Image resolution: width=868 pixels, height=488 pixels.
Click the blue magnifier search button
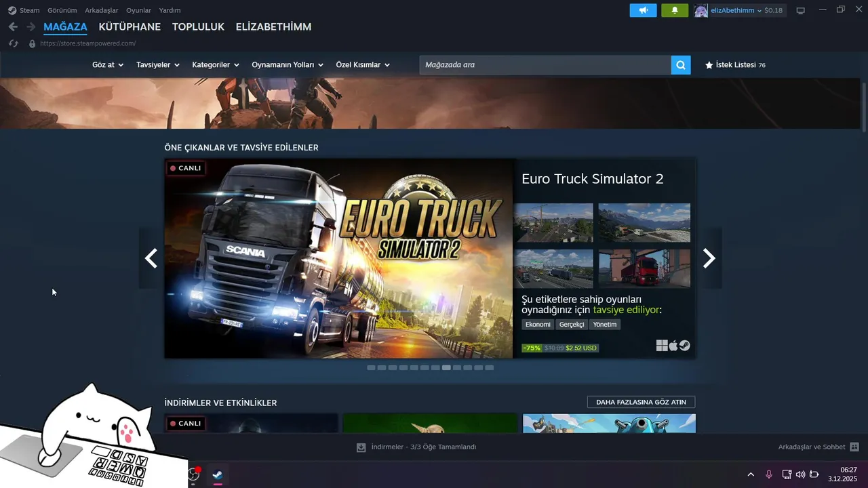(x=681, y=65)
